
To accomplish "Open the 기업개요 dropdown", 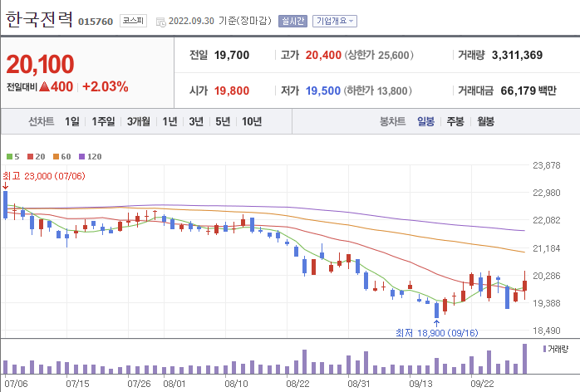I will click(335, 21).
